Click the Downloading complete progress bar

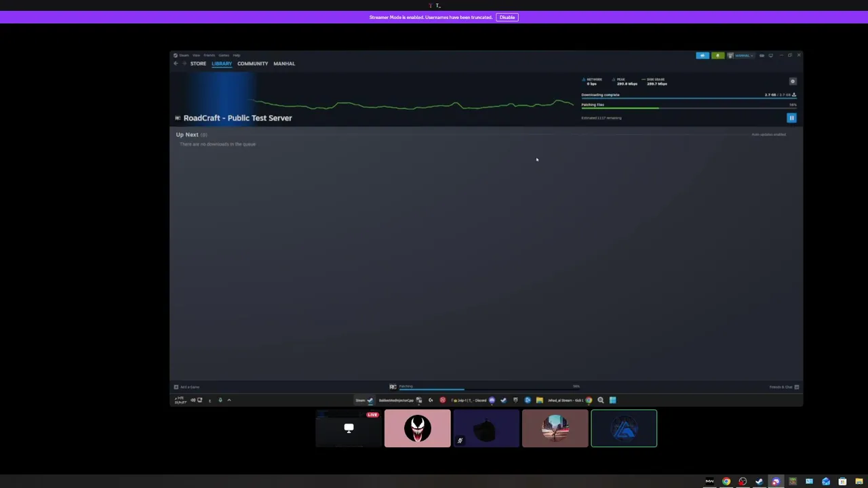pos(688,98)
